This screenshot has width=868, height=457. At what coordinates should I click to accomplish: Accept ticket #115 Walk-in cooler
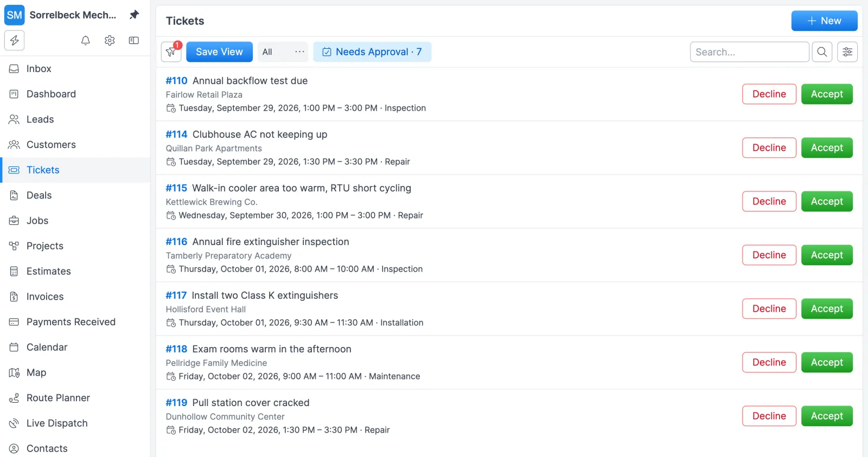tap(827, 202)
